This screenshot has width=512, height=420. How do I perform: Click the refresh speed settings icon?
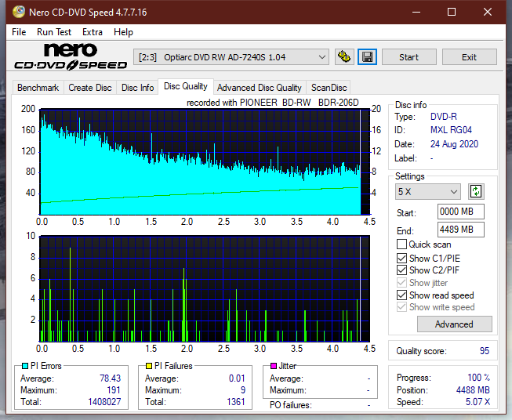(476, 191)
